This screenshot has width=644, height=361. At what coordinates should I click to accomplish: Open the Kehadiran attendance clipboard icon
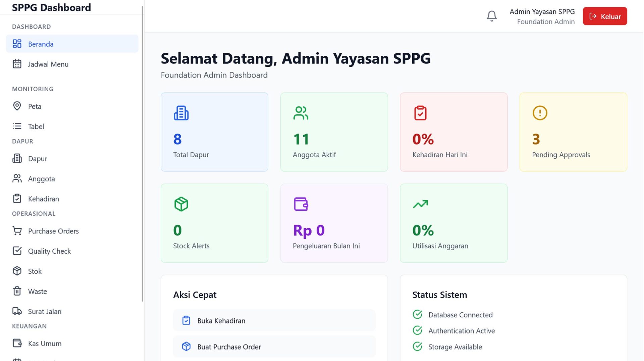(17, 198)
